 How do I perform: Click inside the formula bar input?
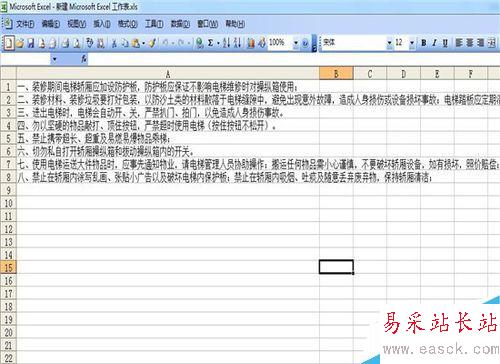(x=293, y=59)
